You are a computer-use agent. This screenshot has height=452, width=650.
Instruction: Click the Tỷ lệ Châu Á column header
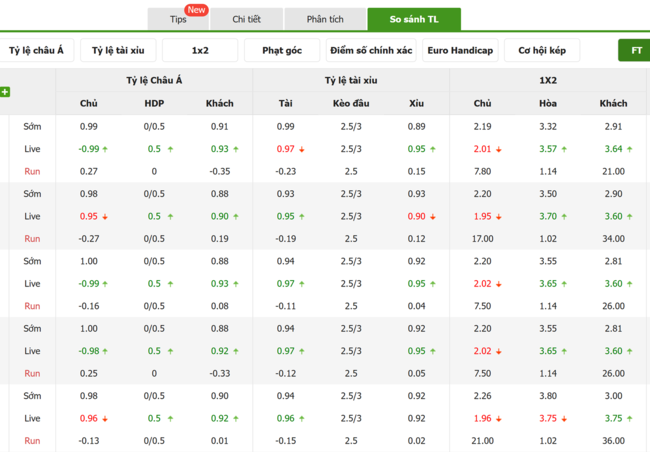coord(154,80)
